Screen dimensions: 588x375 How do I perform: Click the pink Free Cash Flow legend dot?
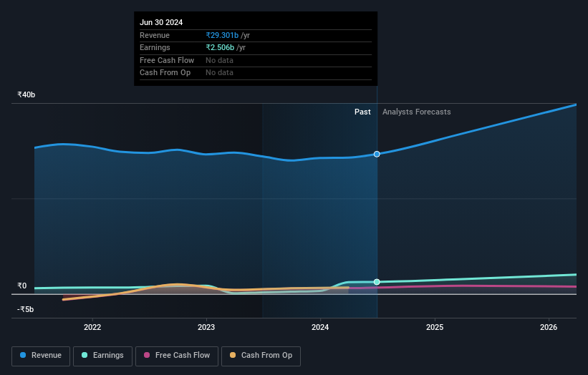[147, 355]
